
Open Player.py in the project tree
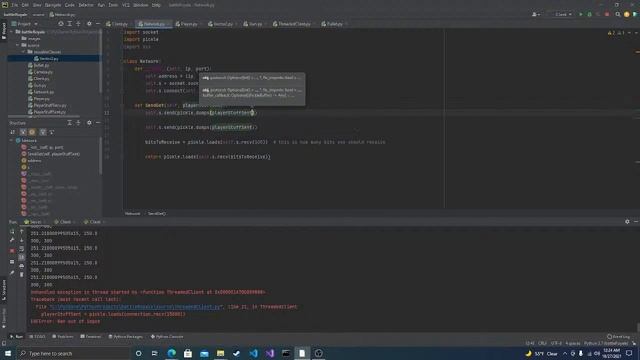pyautogui.click(x=39, y=99)
